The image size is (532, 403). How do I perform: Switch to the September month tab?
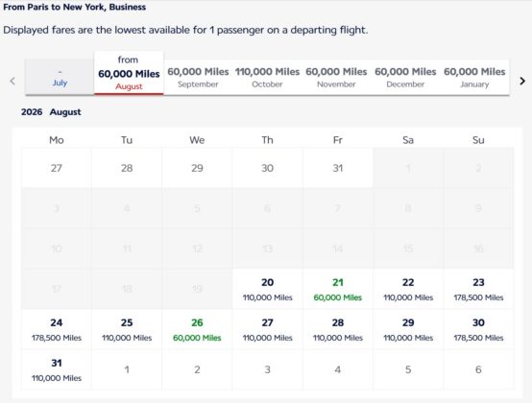[198, 78]
